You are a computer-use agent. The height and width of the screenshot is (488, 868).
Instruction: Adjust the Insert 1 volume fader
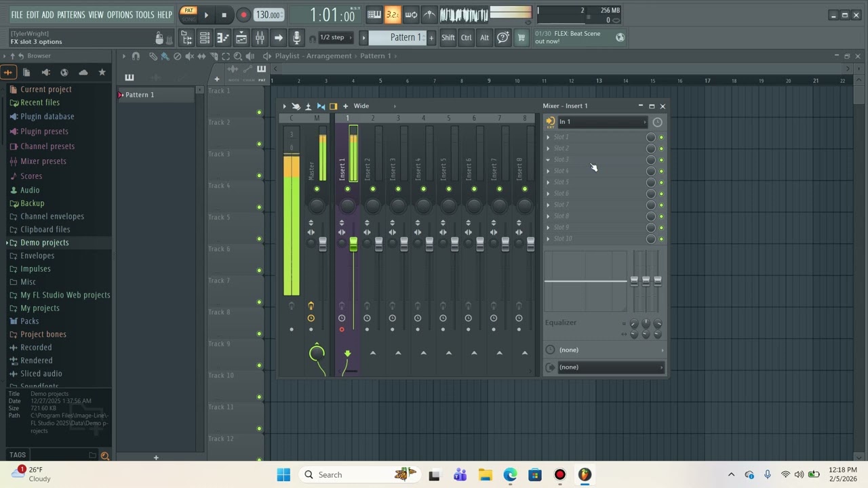click(353, 245)
